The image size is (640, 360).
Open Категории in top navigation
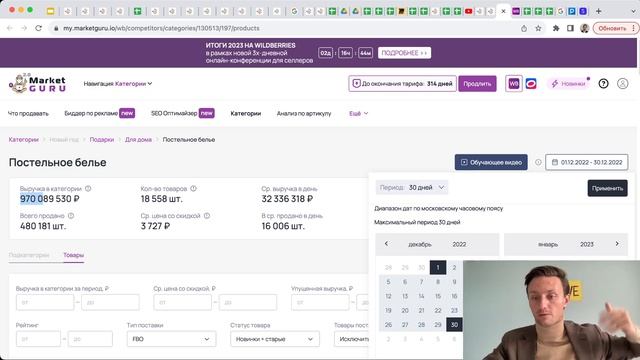coord(246,113)
